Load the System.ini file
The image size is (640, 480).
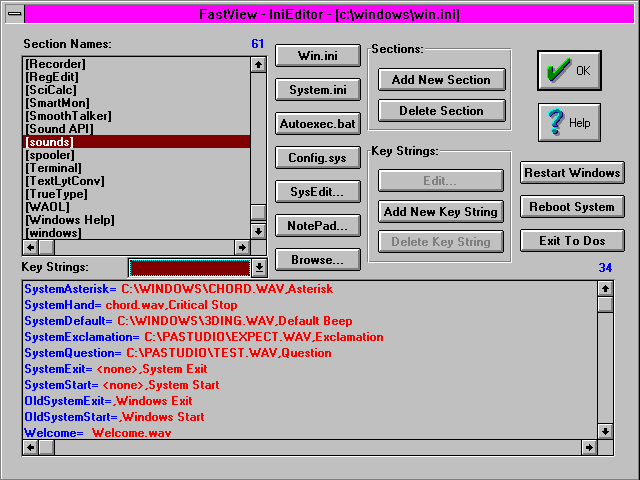point(318,89)
